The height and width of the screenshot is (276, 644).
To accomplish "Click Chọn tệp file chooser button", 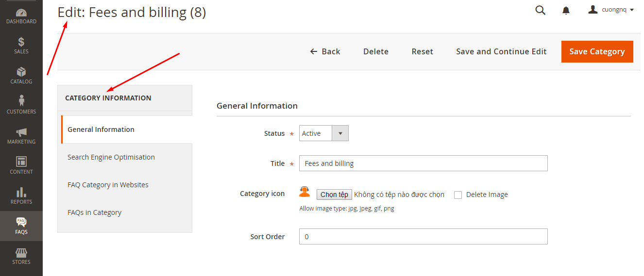I will [x=334, y=195].
